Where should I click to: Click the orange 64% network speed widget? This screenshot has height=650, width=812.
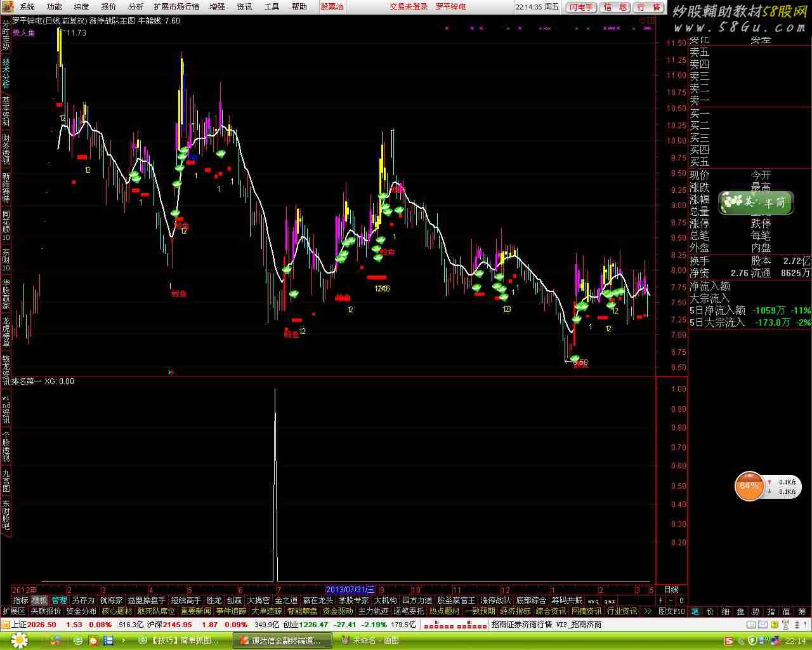point(749,486)
